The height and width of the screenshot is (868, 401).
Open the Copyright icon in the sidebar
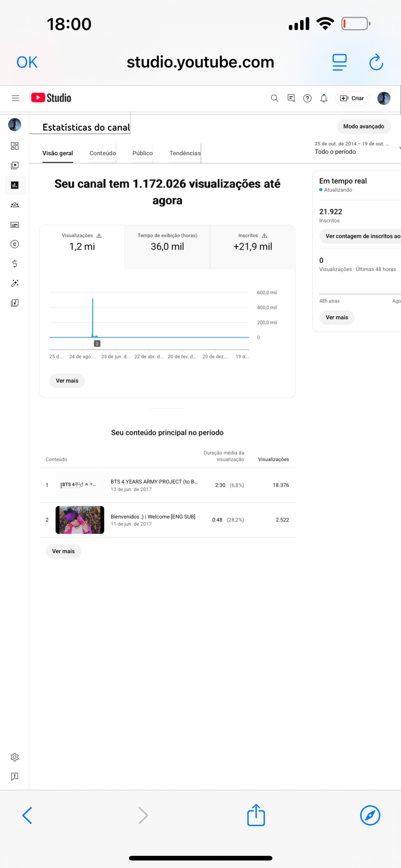pyautogui.click(x=15, y=244)
